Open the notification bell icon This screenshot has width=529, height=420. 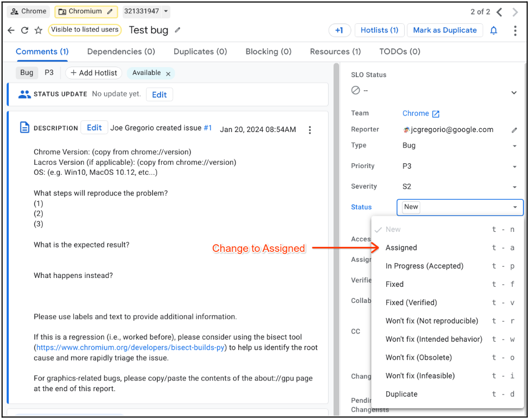point(493,31)
